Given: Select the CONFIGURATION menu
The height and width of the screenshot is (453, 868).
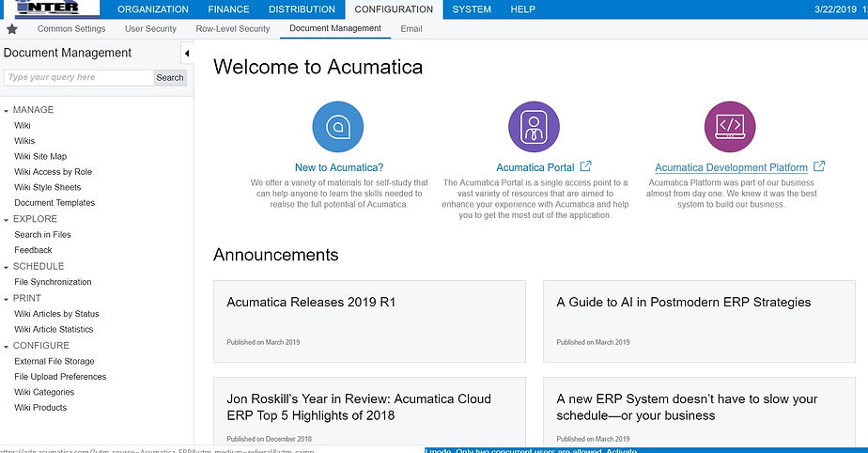Looking at the screenshot, I should click(394, 9).
